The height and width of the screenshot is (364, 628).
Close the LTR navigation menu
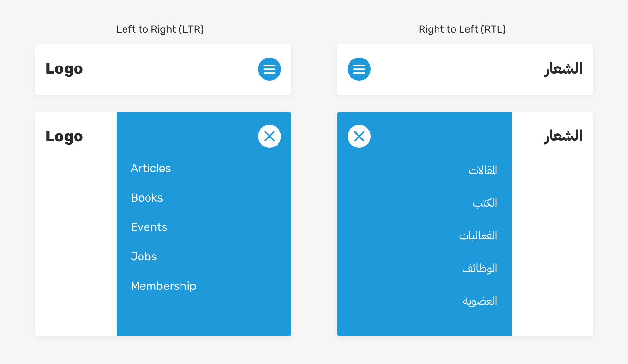click(x=269, y=136)
